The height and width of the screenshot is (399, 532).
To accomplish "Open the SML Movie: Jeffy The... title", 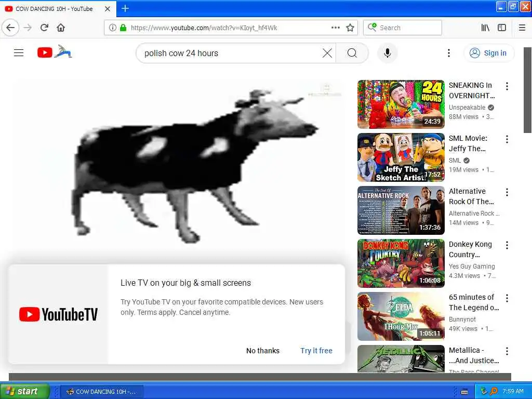I will [x=468, y=143].
